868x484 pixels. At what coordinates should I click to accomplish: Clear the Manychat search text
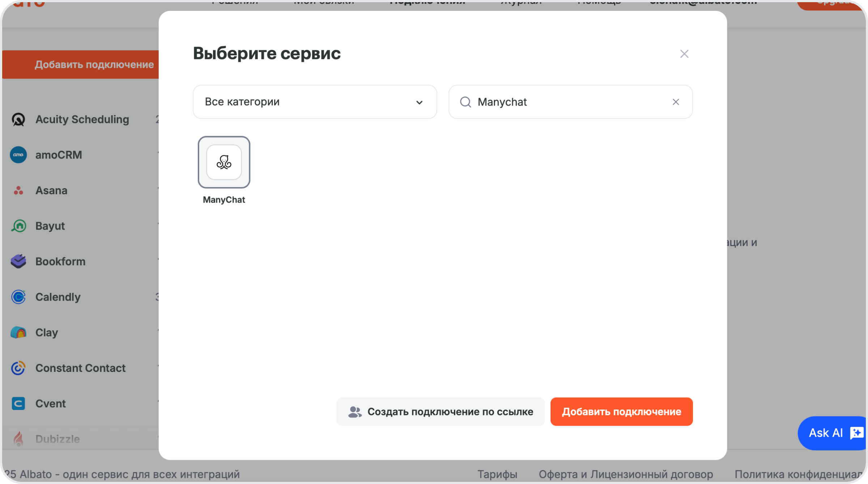(676, 102)
